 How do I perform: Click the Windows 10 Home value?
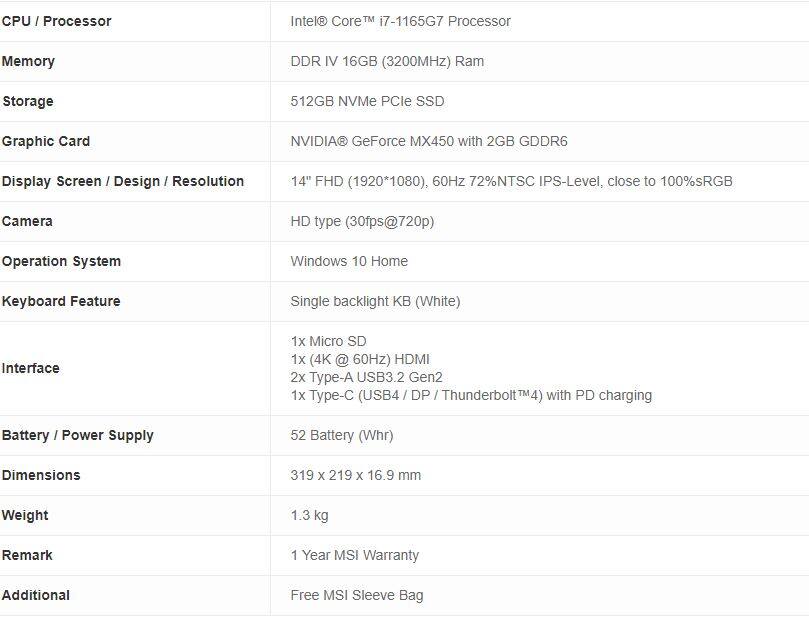point(349,261)
